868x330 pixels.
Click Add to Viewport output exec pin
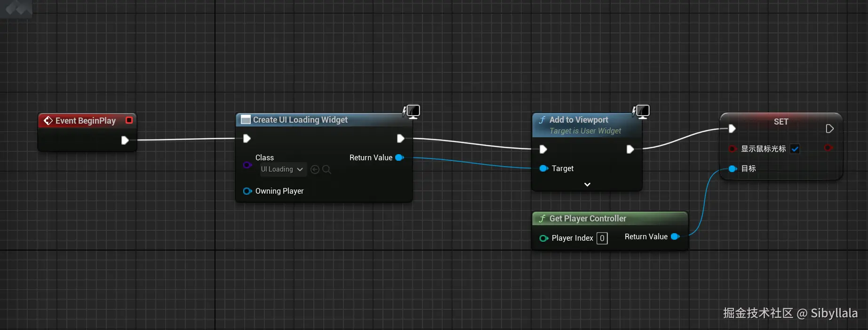click(x=630, y=149)
